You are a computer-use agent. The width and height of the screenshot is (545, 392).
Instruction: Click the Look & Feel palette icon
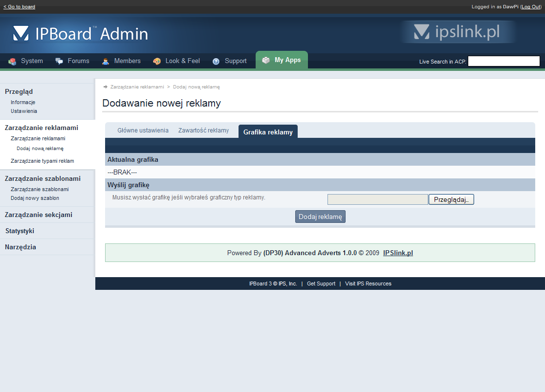157,62
